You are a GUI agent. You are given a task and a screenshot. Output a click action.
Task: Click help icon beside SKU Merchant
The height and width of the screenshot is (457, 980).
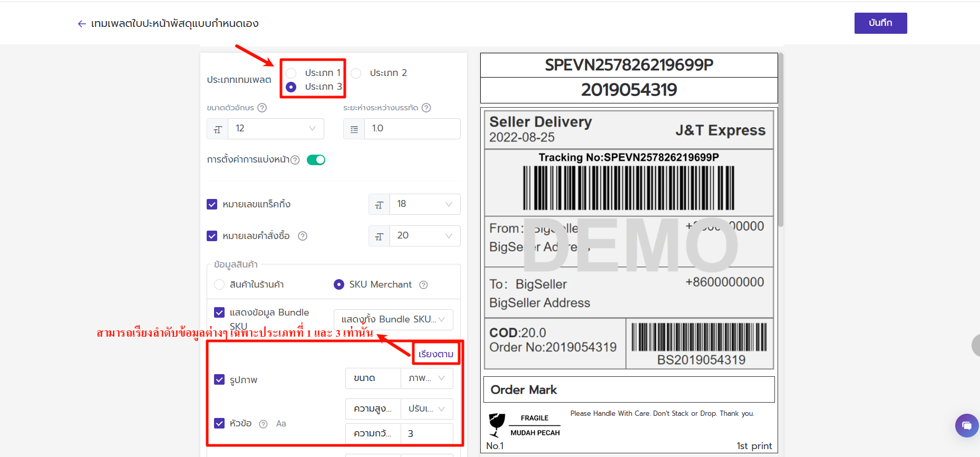pyautogui.click(x=423, y=285)
